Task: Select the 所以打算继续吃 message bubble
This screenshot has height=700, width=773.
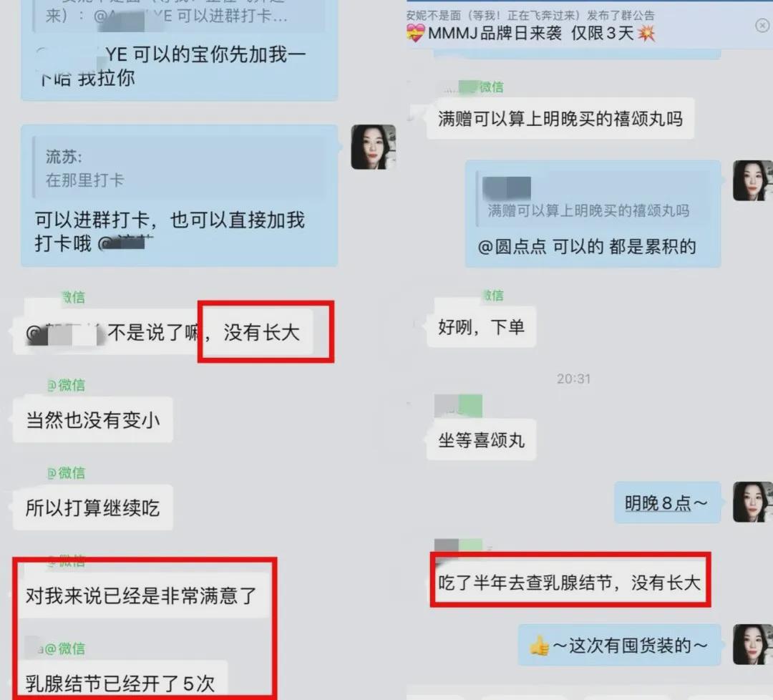Action: coord(92,507)
